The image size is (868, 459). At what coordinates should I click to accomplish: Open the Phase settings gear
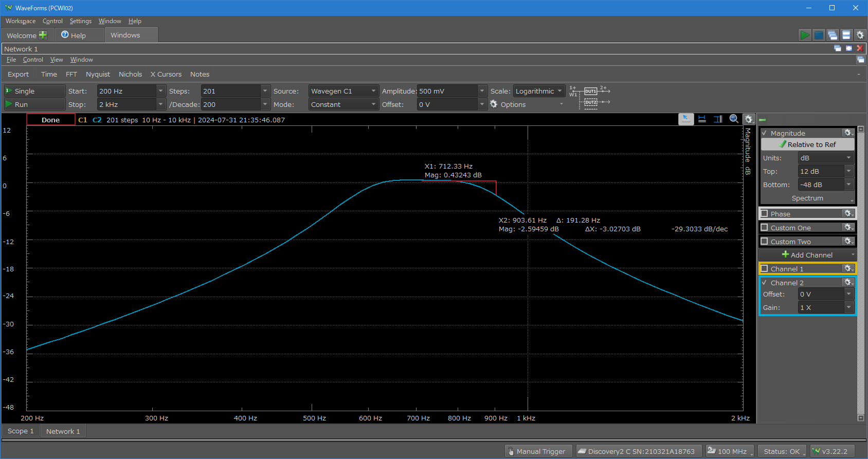click(848, 214)
